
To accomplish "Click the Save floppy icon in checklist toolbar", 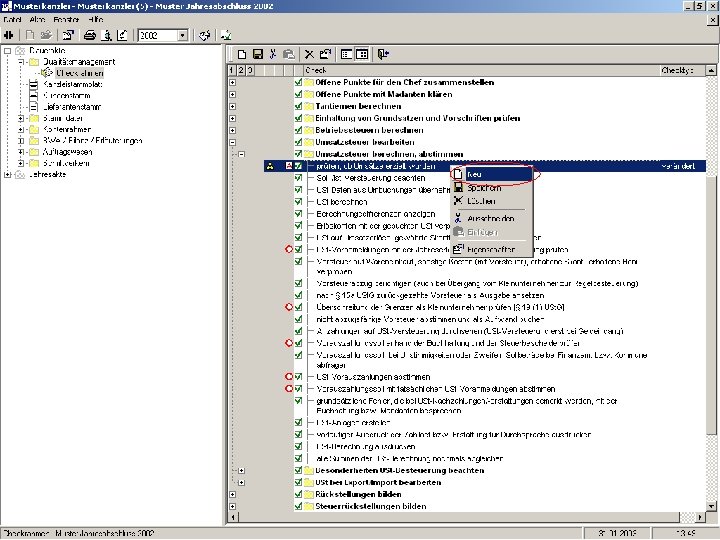I will click(258, 55).
